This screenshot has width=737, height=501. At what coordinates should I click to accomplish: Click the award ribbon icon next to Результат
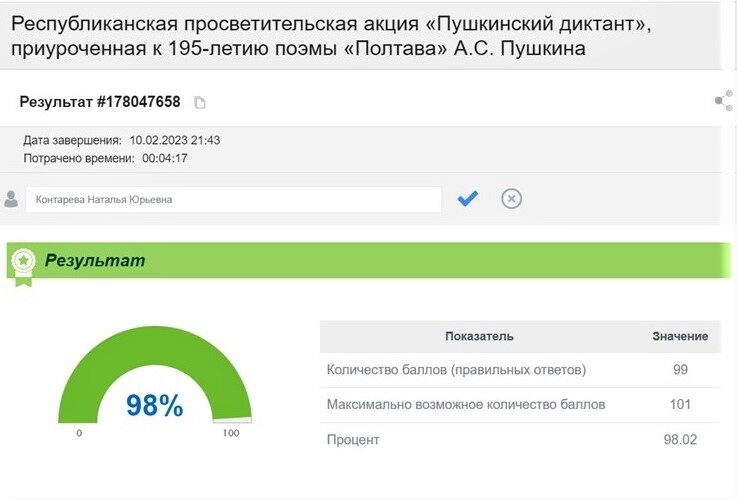click(23, 267)
